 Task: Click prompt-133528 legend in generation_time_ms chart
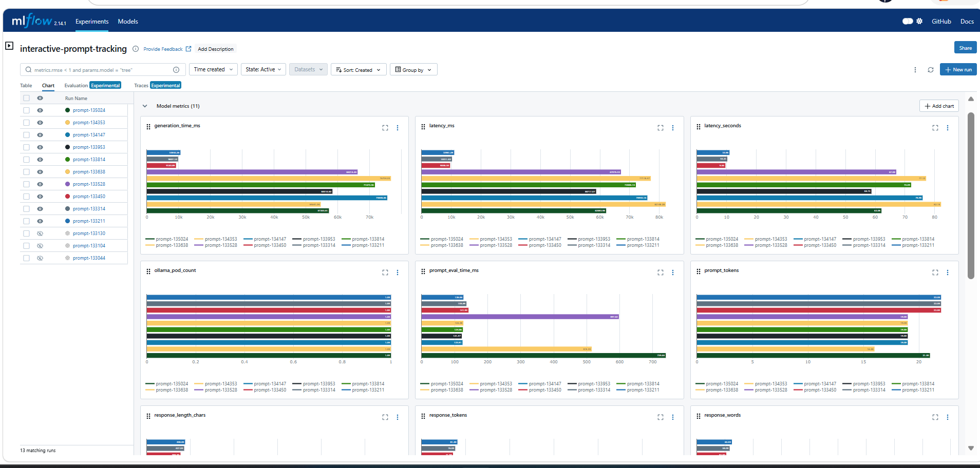coord(216,245)
